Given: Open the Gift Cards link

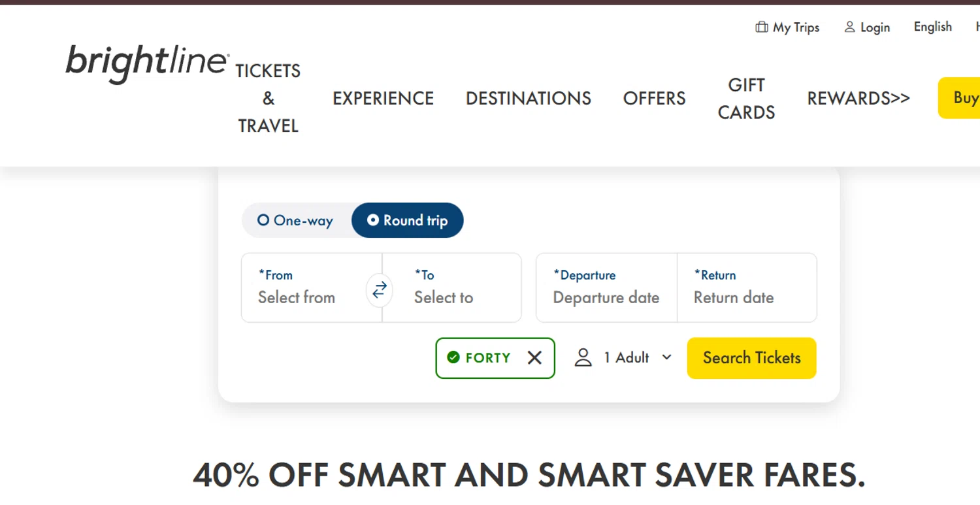Looking at the screenshot, I should pos(746,99).
